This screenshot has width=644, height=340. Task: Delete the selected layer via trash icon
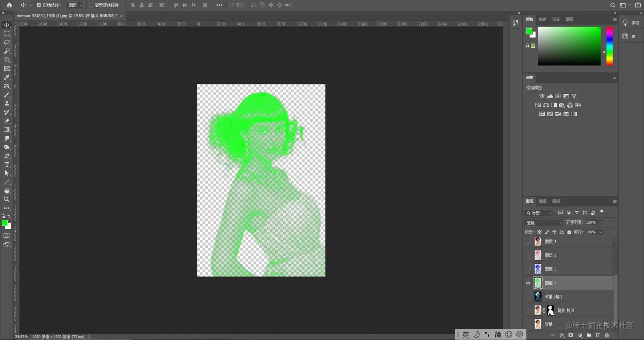click(x=607, y=335)
